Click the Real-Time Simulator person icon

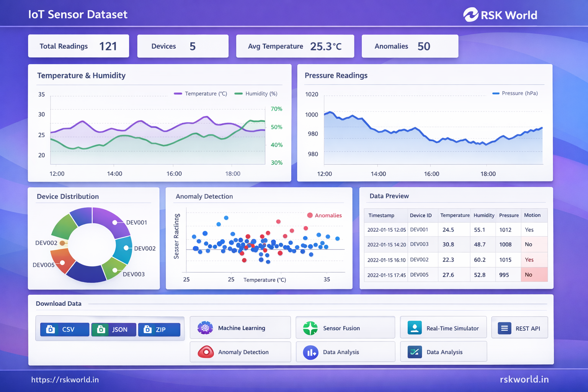click(x=415, y=328)
